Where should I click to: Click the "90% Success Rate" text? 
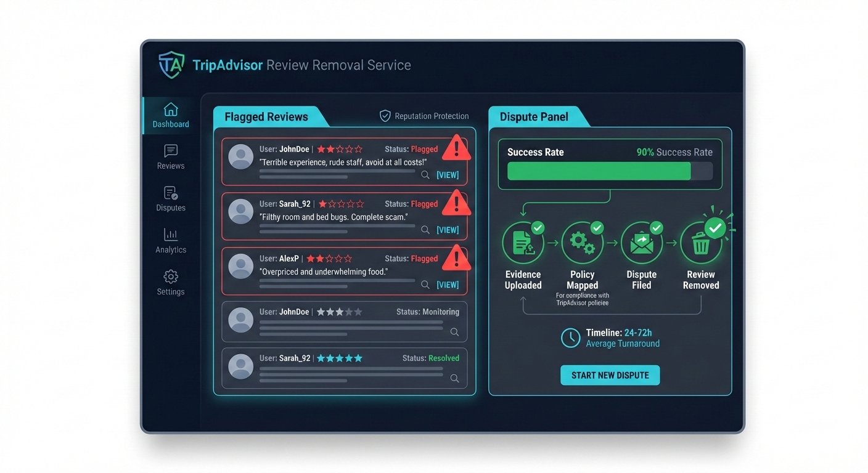pos(674,152)
